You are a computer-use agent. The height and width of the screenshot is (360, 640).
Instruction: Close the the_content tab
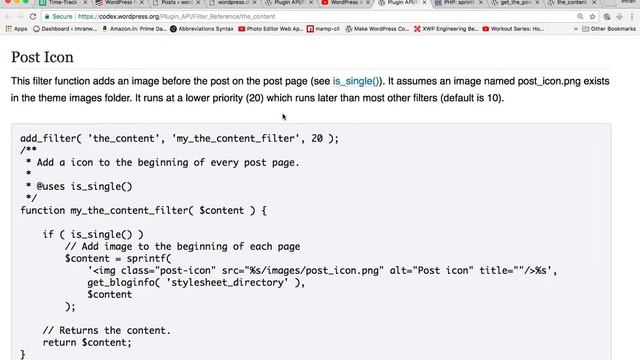(x=593, y=3)
